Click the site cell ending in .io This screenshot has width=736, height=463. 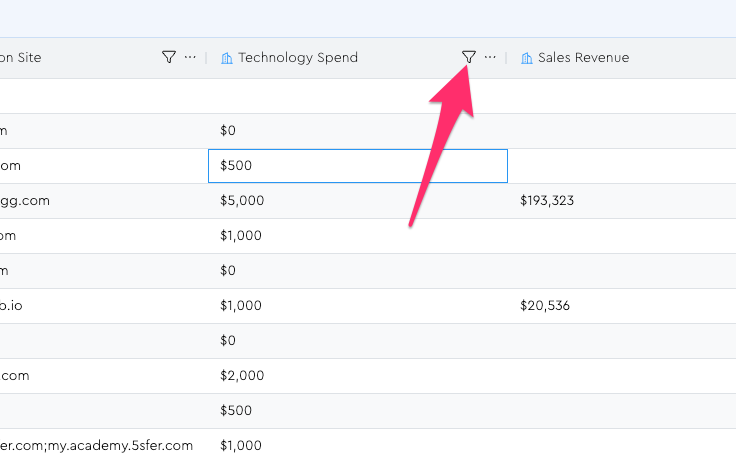tap(12, 306)
